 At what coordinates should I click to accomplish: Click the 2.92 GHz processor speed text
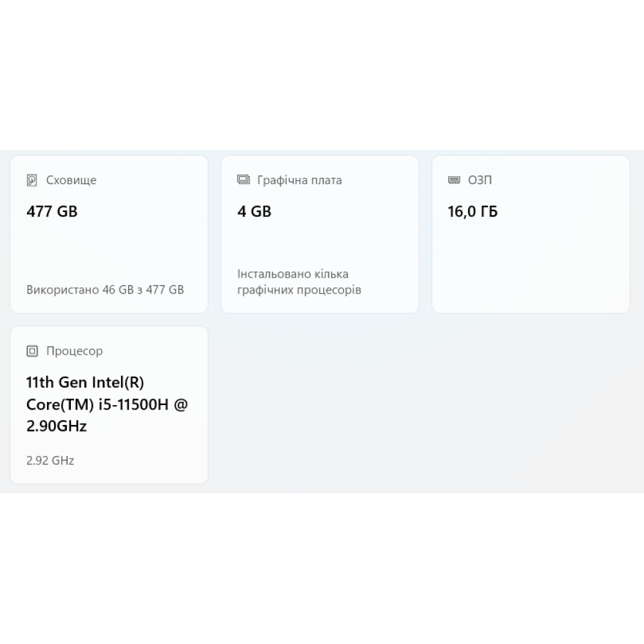pos(50,460)
